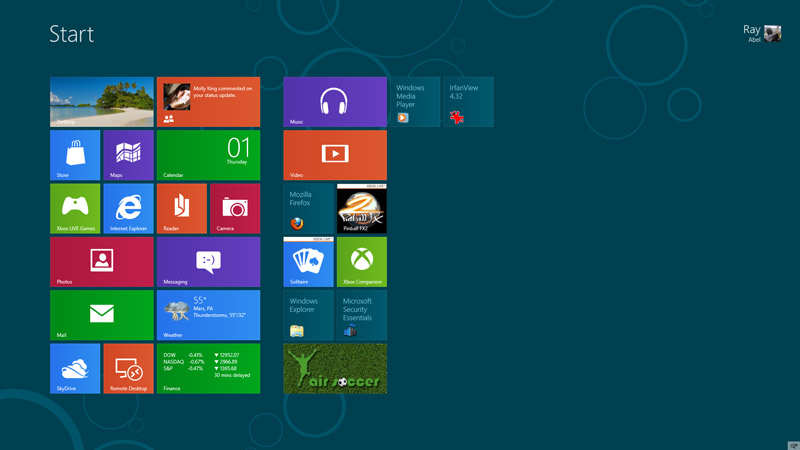The width and height of the screenshot is (800, 450).
Task: Open the Reader app tile
Action: (x=182, y=209)
